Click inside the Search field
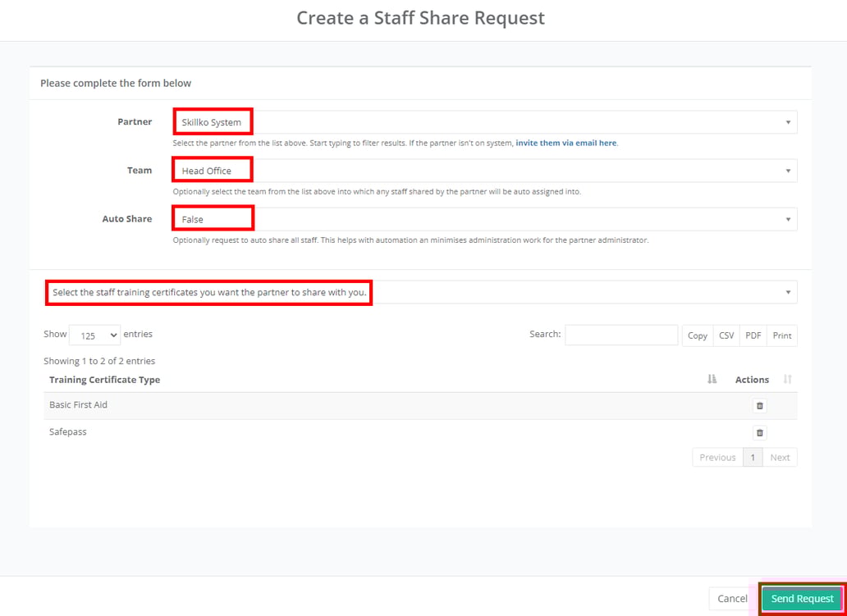This screenshot has height=616, width=847. (x=620, y=335)
